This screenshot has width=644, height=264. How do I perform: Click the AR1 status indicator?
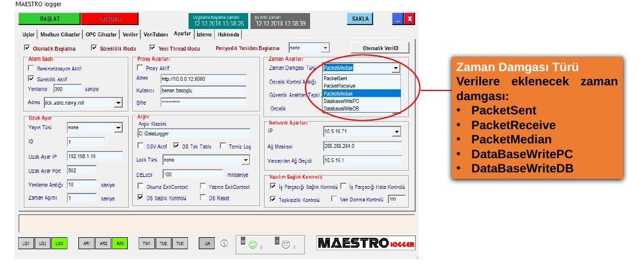(x=87, y=244)
